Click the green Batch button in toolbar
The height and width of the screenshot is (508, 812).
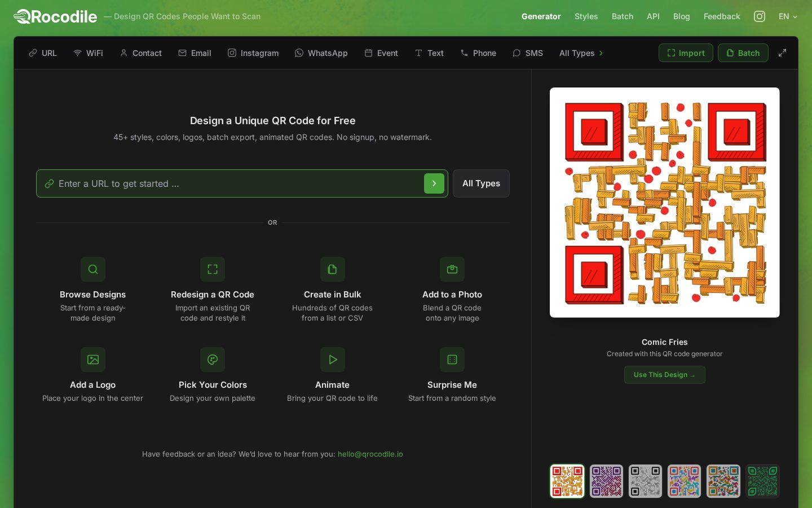click(743, 53)
